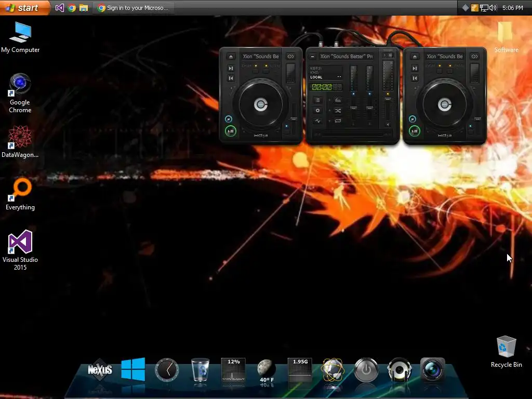Viewport: 532px width, 399px height.
Task: Select the Recycle Bin desktop icon
Action: click(x=506, y=352)
